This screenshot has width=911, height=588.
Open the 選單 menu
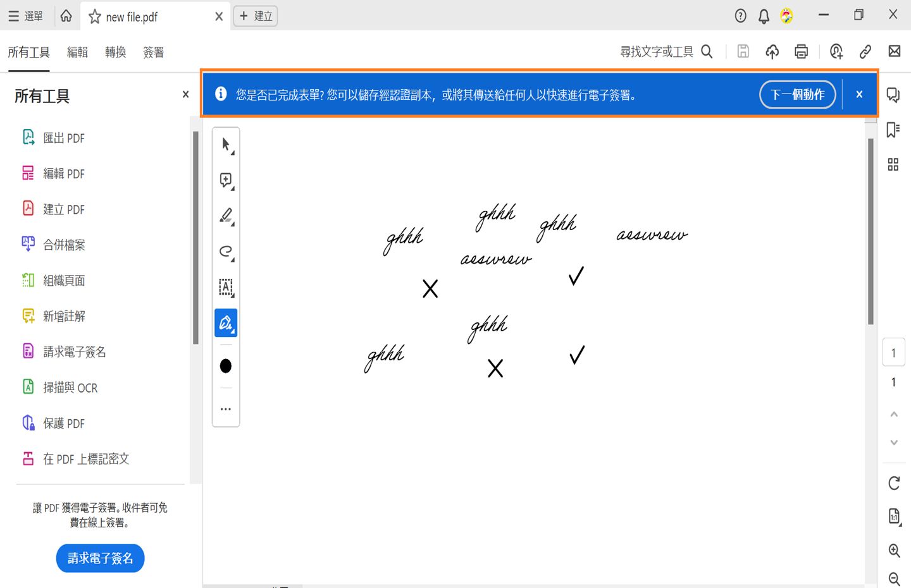pos(26,16)
